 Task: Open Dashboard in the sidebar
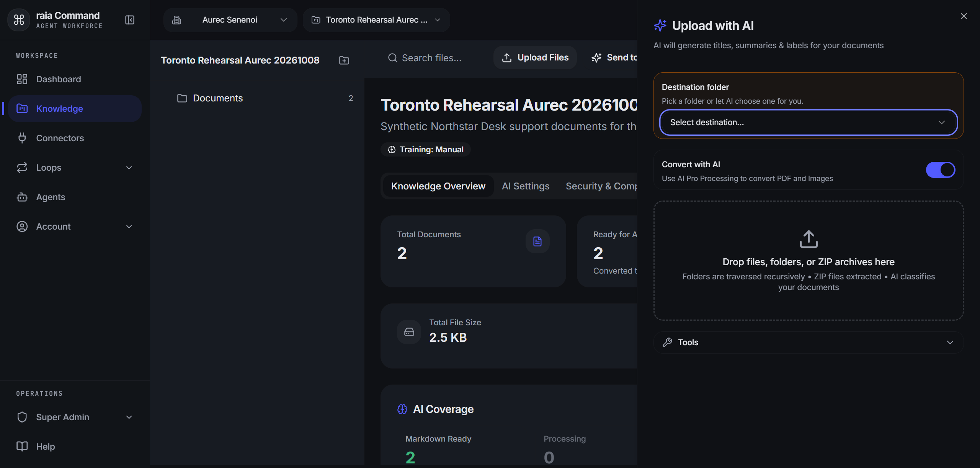pyautogui.click(x=75, y=79)
